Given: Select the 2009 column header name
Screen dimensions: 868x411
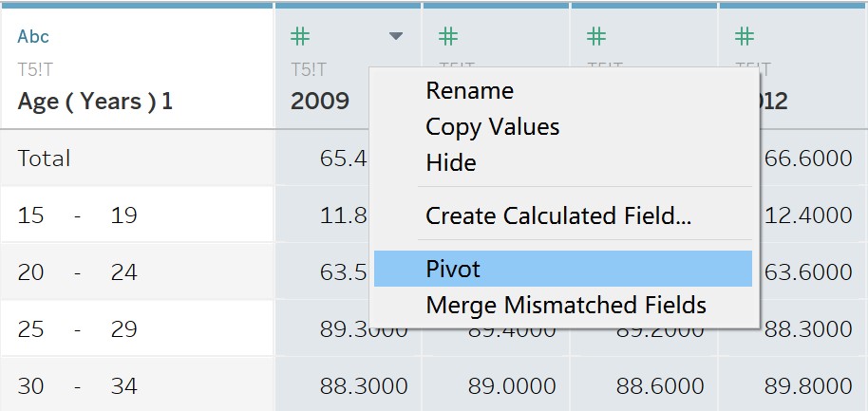Looking at the screenshot, I should click(x=320, y=101).
